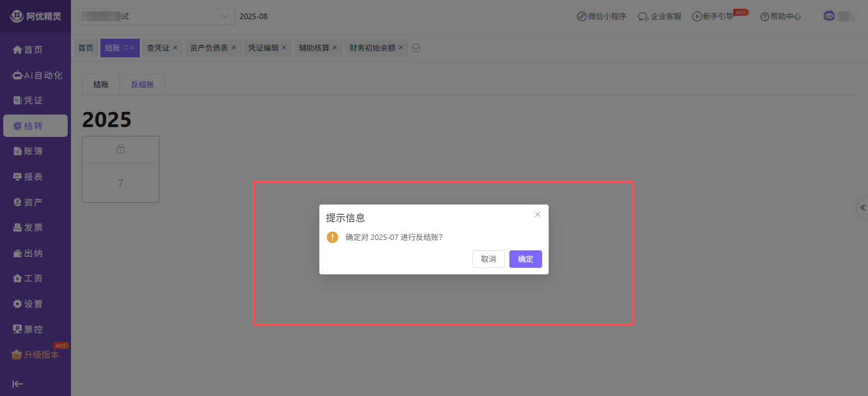The height and width of the screenshot is (396, 868).
Task: Switch to the 反结账 sub-tab
Action: pos(142,85)
